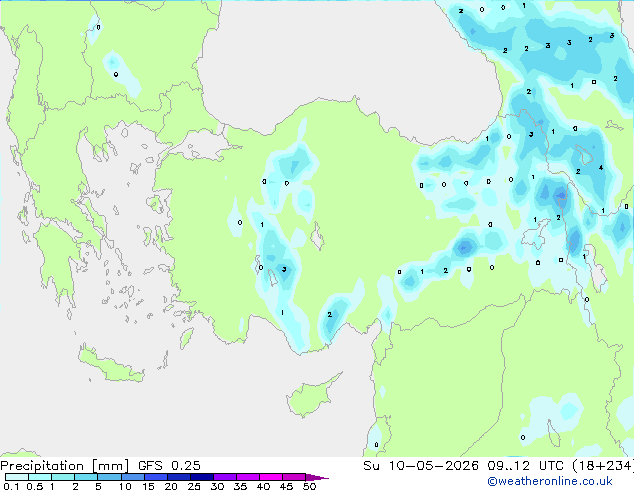Click the legend label '25'
This screenshot has width=634, height=490.
click(x=194, y=486)
